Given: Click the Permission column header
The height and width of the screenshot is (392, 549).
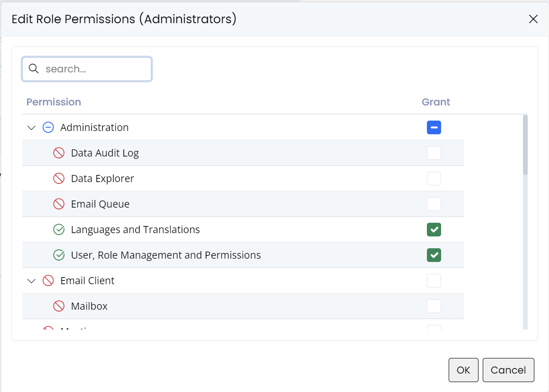Looking at the screenshot, I should point(53,102).
